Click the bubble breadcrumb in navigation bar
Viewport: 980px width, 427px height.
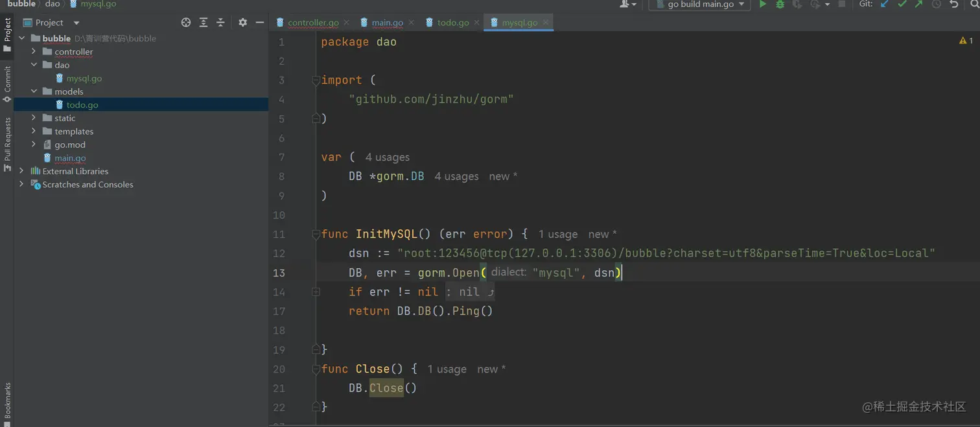[x=21, y=4]
